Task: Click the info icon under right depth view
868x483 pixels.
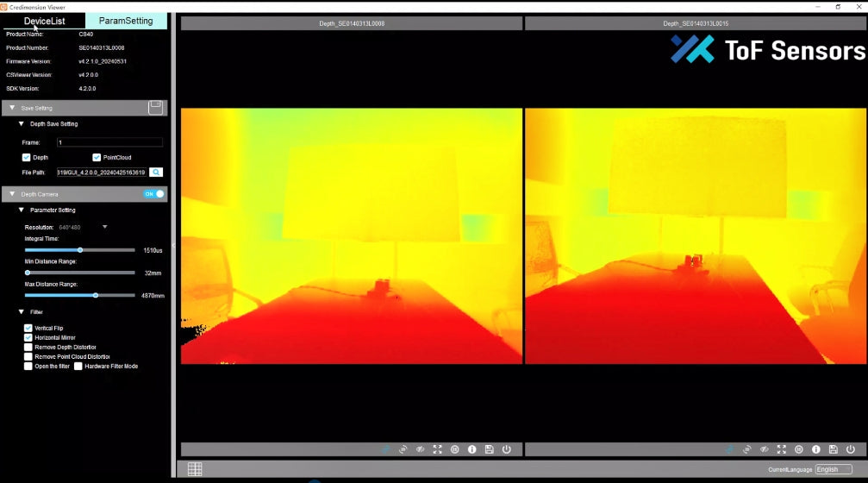Action: click(x=815, y=449)
